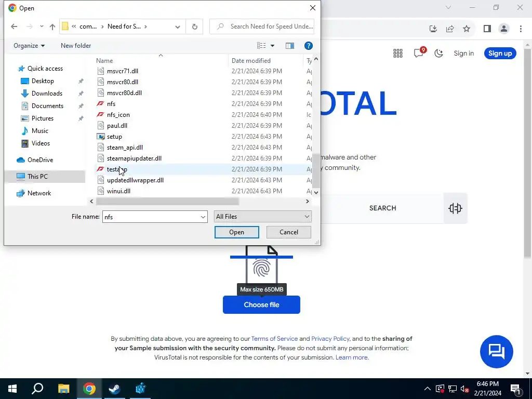Click the horizontal scrollbar in file list

[167, 201]
